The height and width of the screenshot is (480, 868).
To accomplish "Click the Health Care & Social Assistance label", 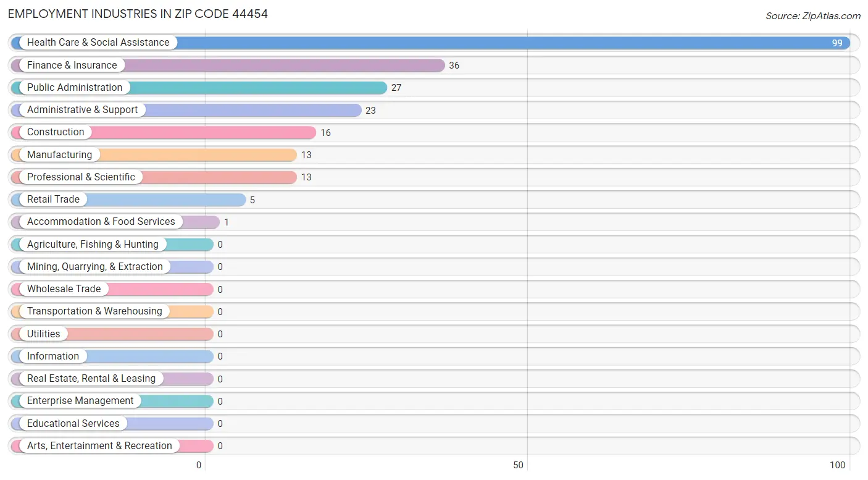I will point(98,43).
